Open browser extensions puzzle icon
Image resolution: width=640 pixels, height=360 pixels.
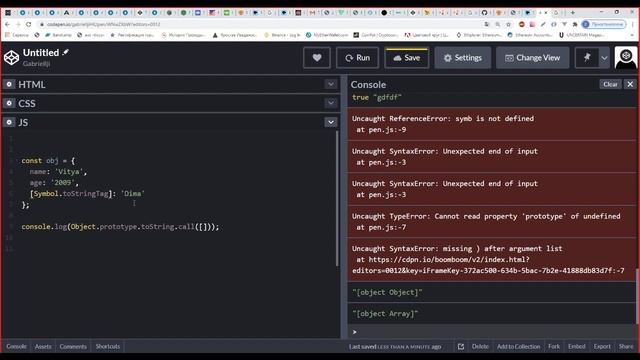575,24
